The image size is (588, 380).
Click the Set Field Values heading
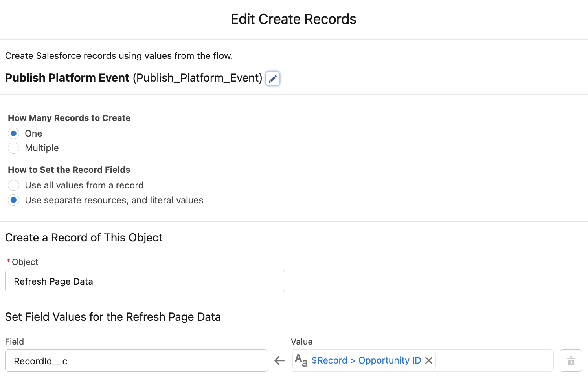113,317
